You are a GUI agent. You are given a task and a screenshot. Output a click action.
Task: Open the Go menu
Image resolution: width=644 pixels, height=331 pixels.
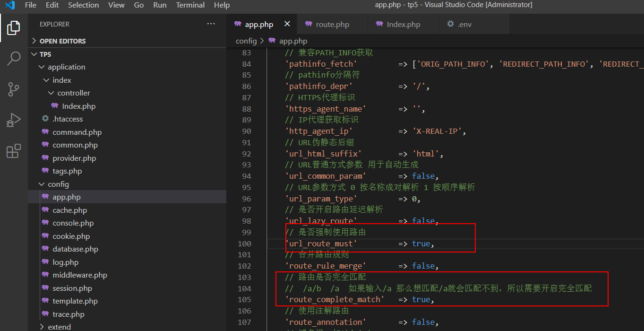(139, 5)
